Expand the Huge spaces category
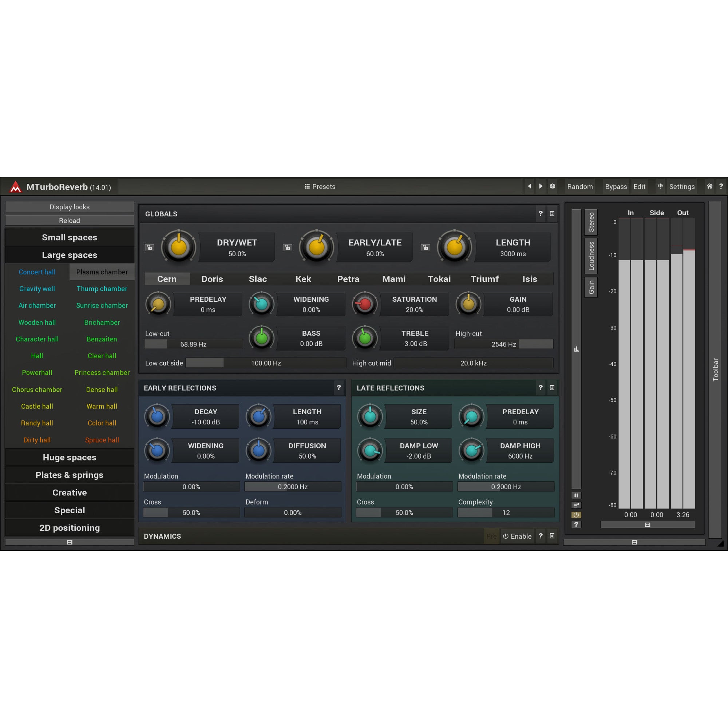The width and height of the screenshot is (728, 728). [70, 458]
